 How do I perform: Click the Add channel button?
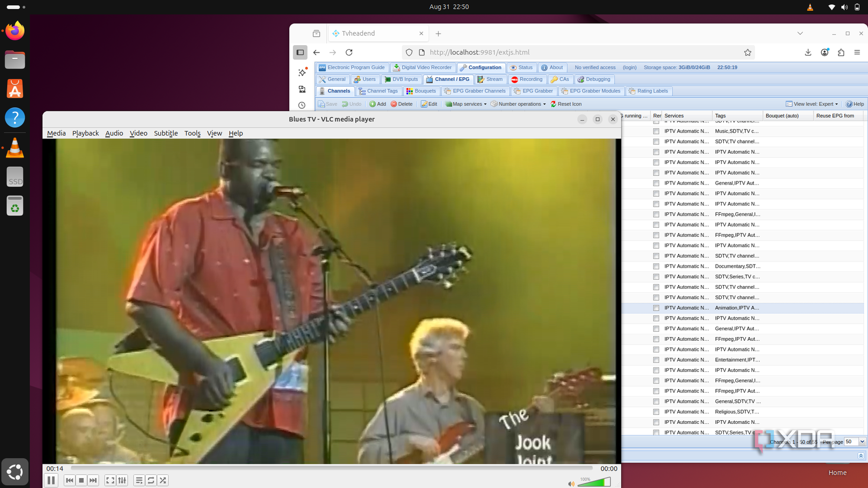pos(378,104)
